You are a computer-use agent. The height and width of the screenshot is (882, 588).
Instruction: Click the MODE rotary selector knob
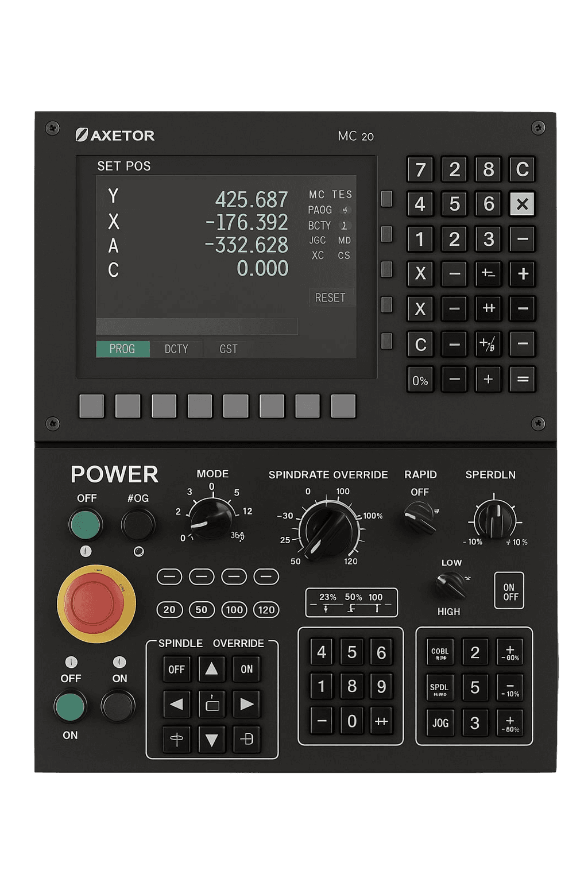click(211, 519)
